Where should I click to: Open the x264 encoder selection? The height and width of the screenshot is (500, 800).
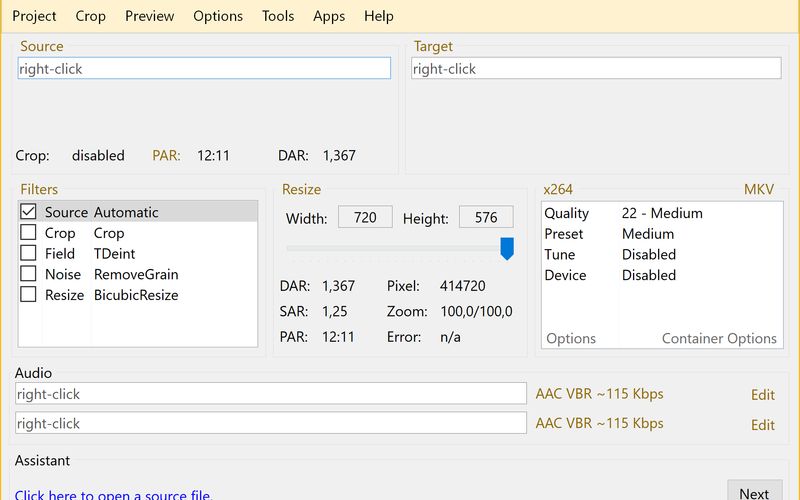(x=558, y=189)
